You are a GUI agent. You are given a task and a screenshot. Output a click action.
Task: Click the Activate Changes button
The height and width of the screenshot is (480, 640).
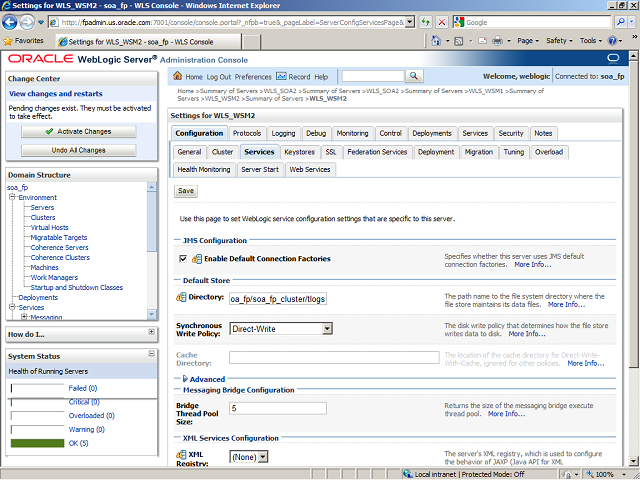tap(78, 131)
